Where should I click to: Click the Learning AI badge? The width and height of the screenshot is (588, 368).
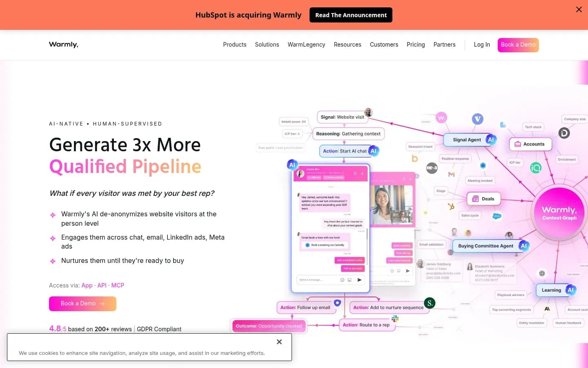(570, 290)
